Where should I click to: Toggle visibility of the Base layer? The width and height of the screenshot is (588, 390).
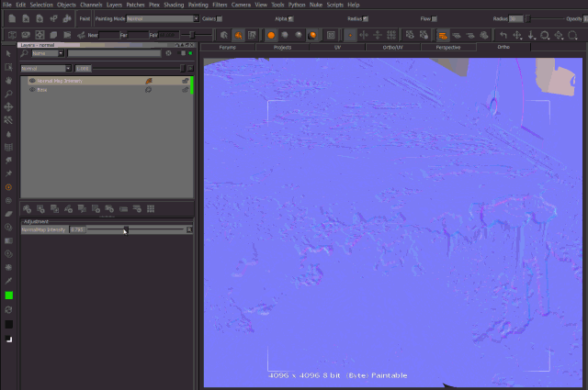(32, 90)
